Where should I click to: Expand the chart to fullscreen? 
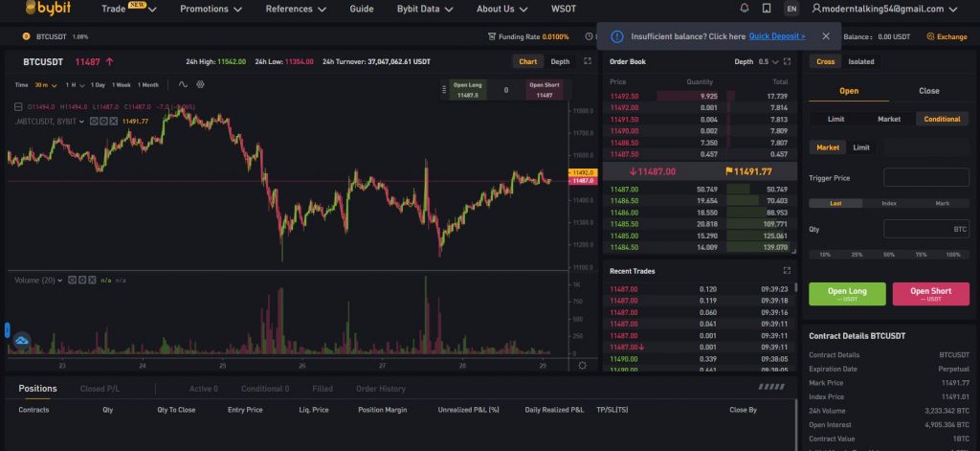[588, 61]
